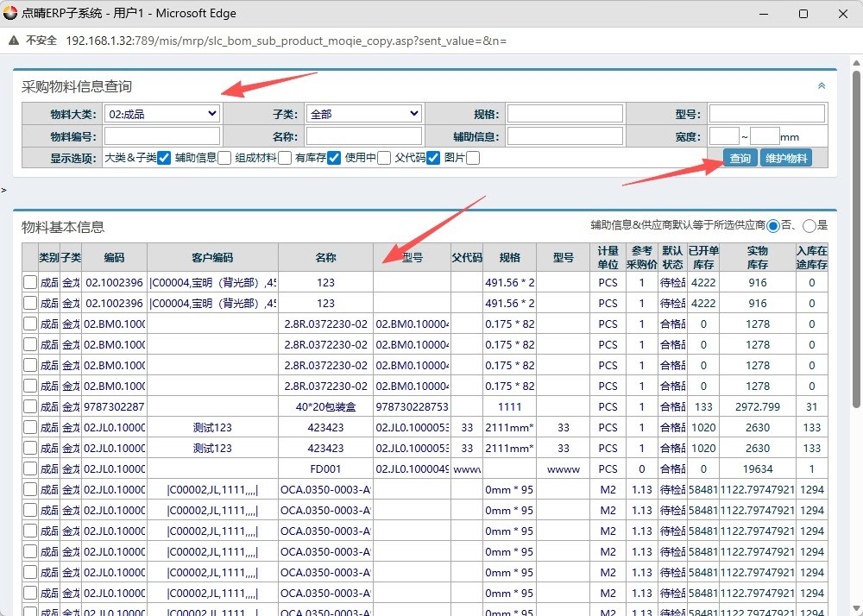This screenshot has width=863, height=616.
Task: Click the page URL in the address bar
Action: coord(287,41)
